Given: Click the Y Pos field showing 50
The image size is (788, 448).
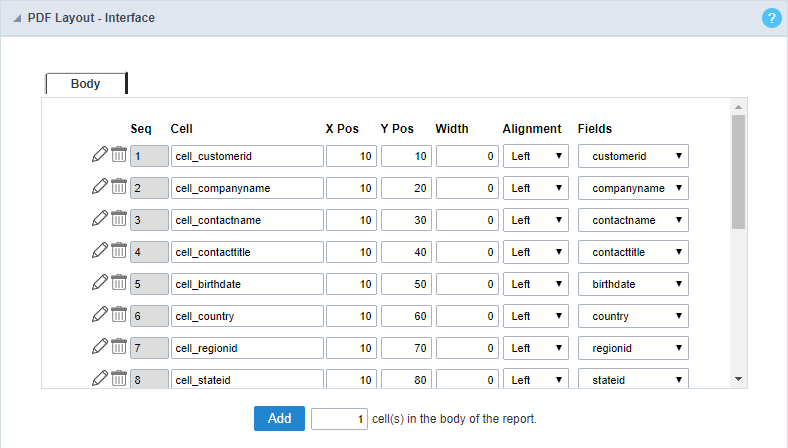Looking at the screenshot, I should tap(406, 284).
